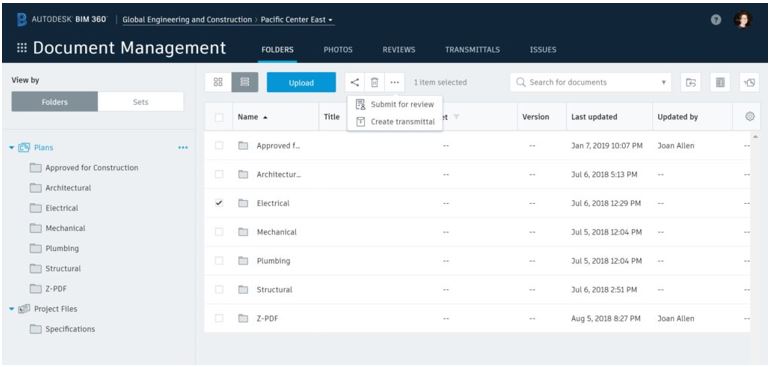Click the rightmost toolbar icon
This screenshot has width=772, height=367.
pos(749,82)
